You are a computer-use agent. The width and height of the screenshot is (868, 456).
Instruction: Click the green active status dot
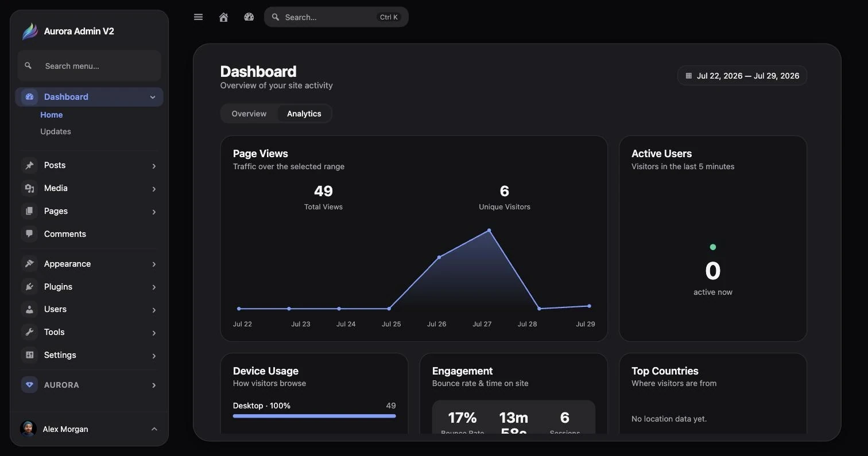[713, 247]
